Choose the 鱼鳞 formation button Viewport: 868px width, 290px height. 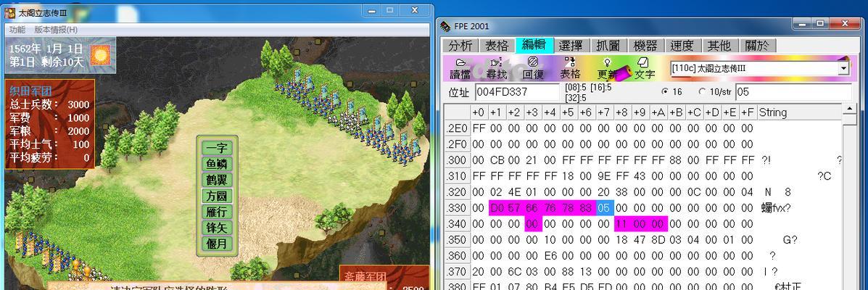point(217,165)
